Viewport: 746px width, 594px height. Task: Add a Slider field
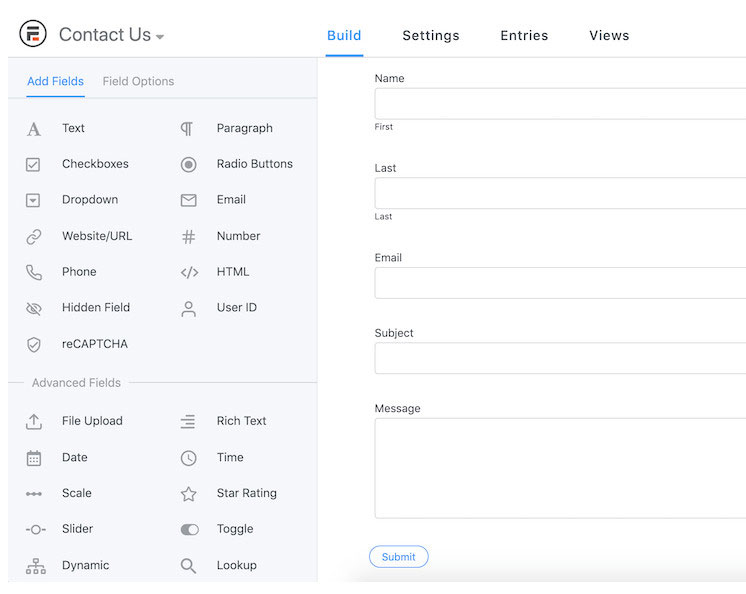click(x=77, y=529)
